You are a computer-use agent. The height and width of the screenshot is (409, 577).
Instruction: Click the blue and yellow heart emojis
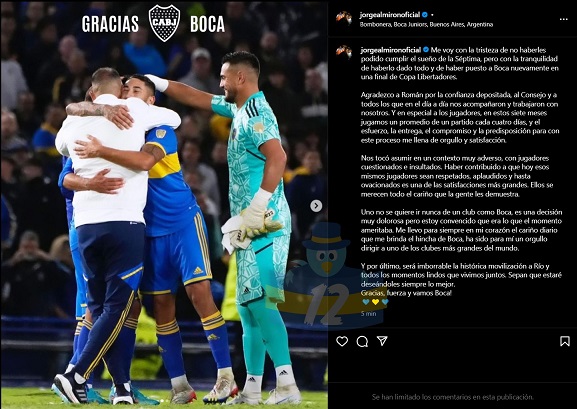(x=375, y=302)
